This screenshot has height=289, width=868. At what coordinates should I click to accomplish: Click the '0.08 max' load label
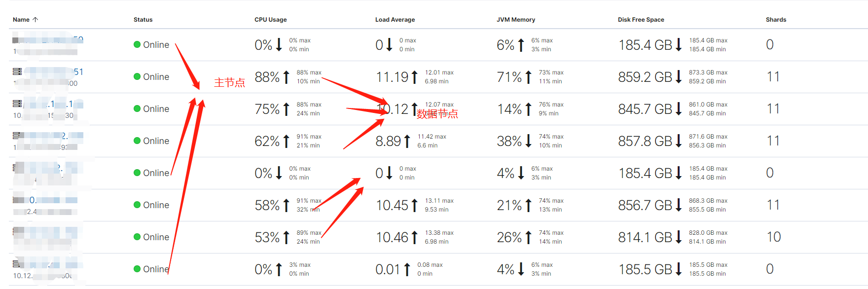(x=430, y=265)
